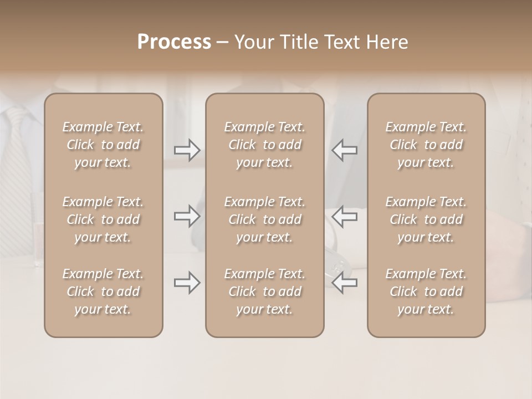Edit middle Example Text in left column
This screenshot has height=399, width=532.
click(x=103, y=219)
